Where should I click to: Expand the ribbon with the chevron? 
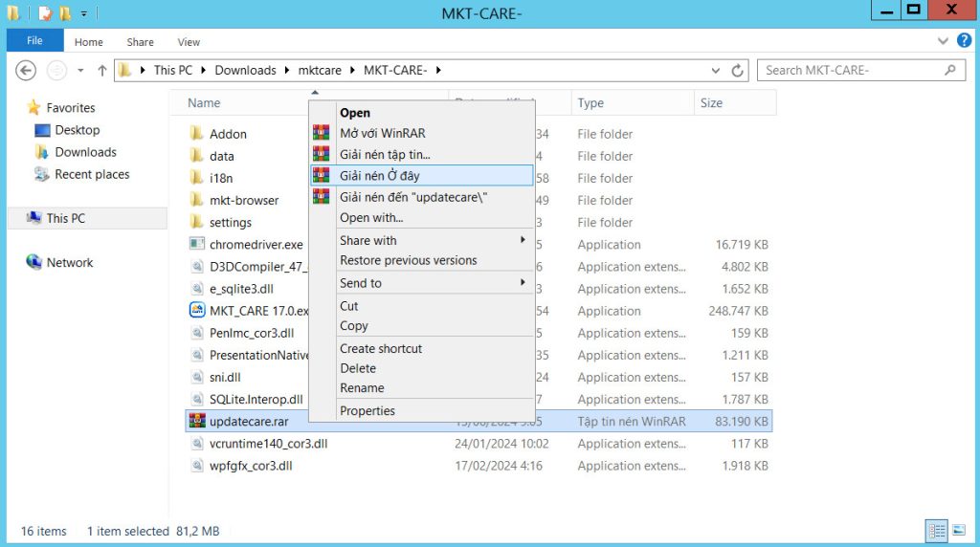tap(943, 41)
